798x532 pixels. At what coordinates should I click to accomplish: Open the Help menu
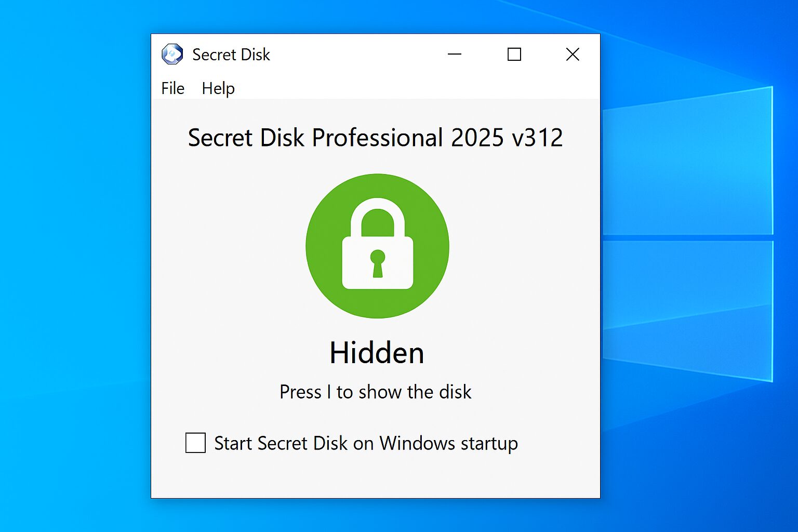click(218, 88)
